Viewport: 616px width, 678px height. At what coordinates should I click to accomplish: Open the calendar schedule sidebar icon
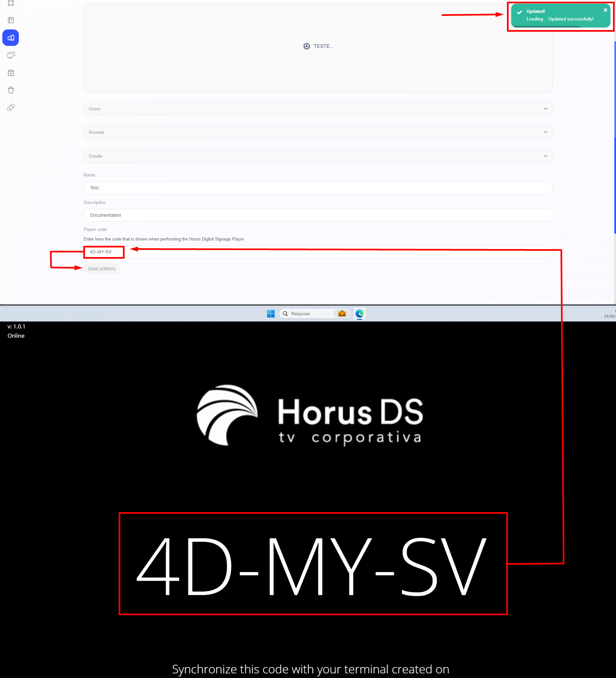click(x=11, y=73)
